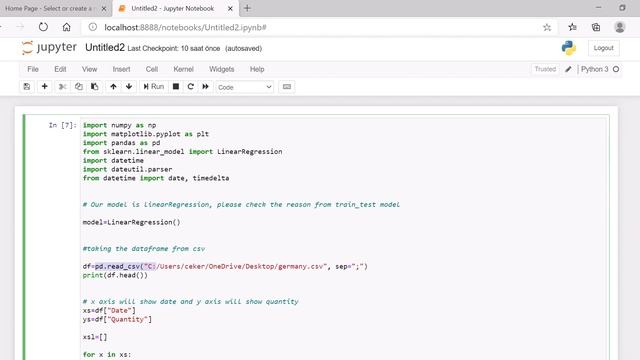
Task: Open the browser favorites list
Action: point(572,27)
